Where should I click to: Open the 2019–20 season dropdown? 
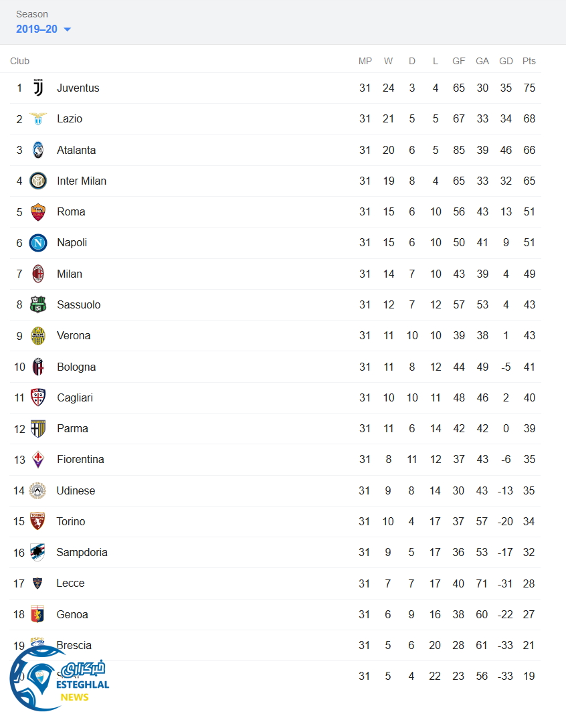tap(43, 29)
